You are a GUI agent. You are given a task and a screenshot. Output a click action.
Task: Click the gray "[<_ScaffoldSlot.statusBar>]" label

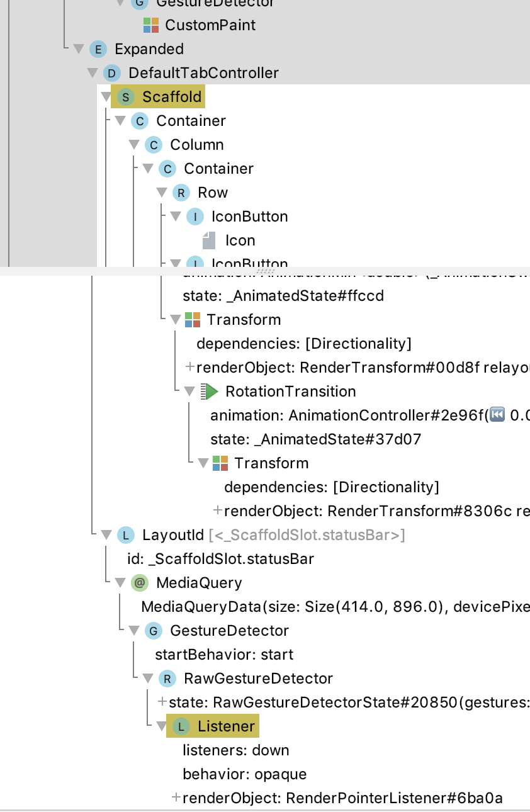point(307,535)
